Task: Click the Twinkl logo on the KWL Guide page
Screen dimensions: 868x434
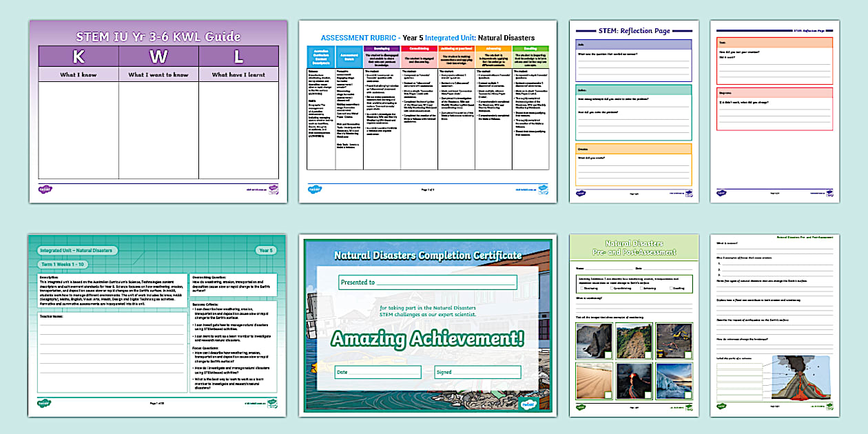Action: [45, 189]
